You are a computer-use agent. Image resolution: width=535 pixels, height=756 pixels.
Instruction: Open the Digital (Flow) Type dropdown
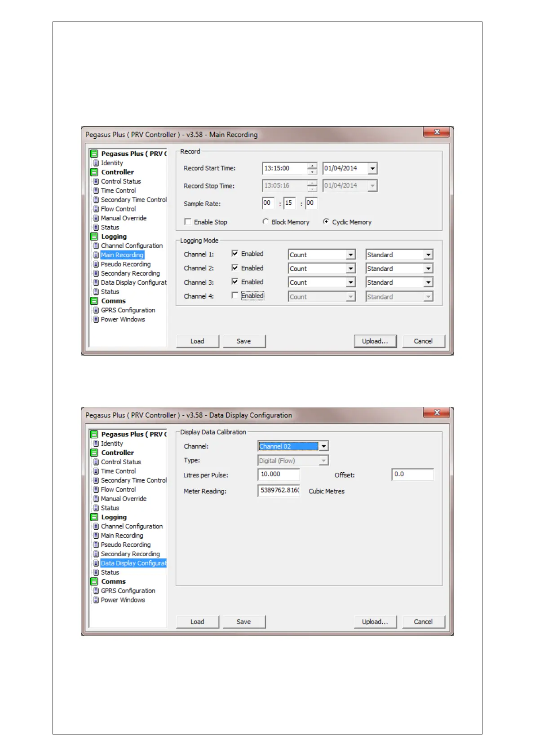(323, 461)
